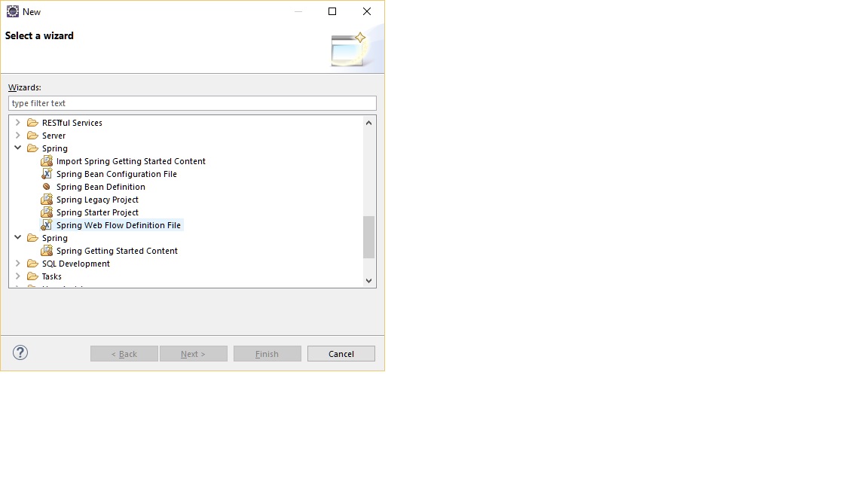Expand the RESTful Services tree node
Viewport: 868px width, 488px height.
coord(18,122)
